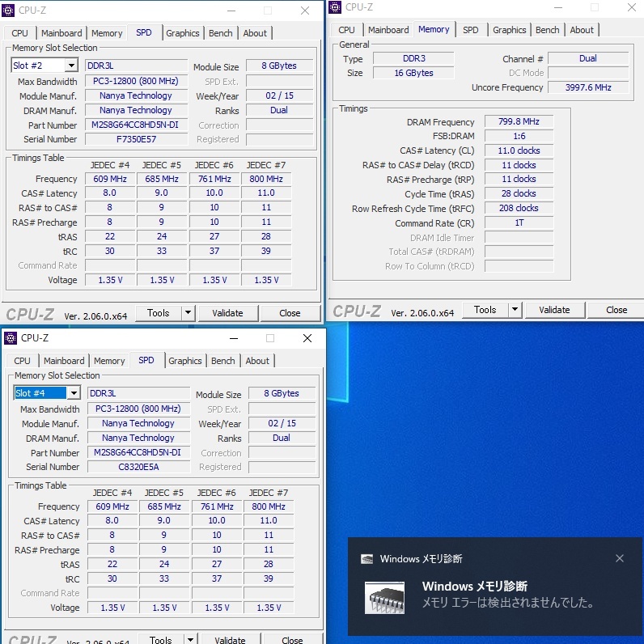Dismiss the Windows memory diagnostic notification
The height and width of the screenshot is (644, 644).
pyautogui.click(x=620, y=558)
